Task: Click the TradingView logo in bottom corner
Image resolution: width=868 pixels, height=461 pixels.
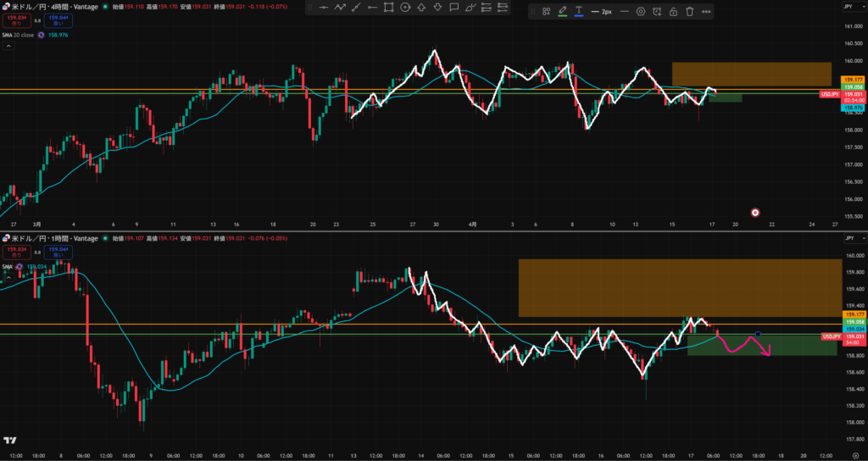Action: click(x=10, y=441)
